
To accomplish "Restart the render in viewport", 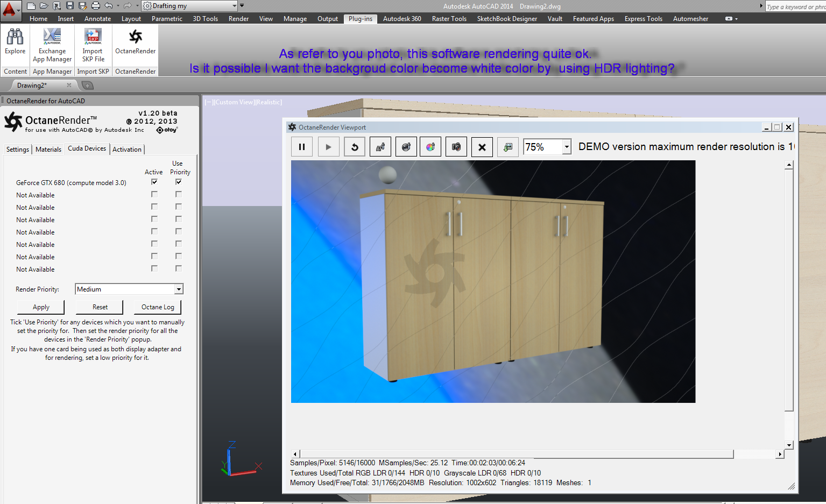I will tap(355, 147).
